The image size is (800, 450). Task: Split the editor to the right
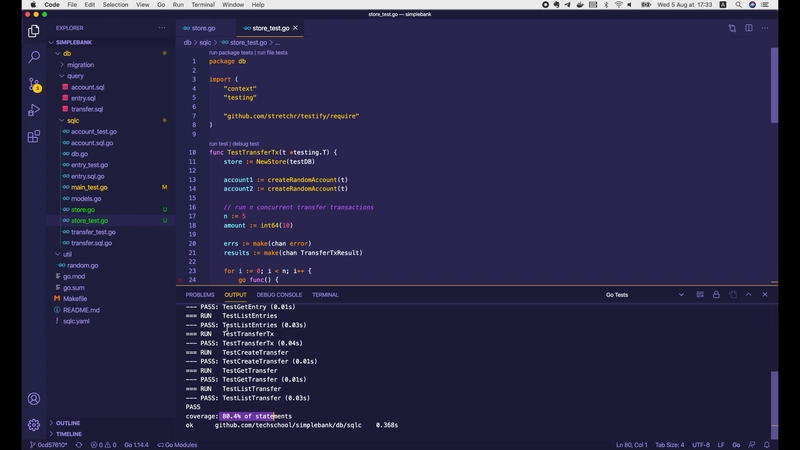coord(750,28)
